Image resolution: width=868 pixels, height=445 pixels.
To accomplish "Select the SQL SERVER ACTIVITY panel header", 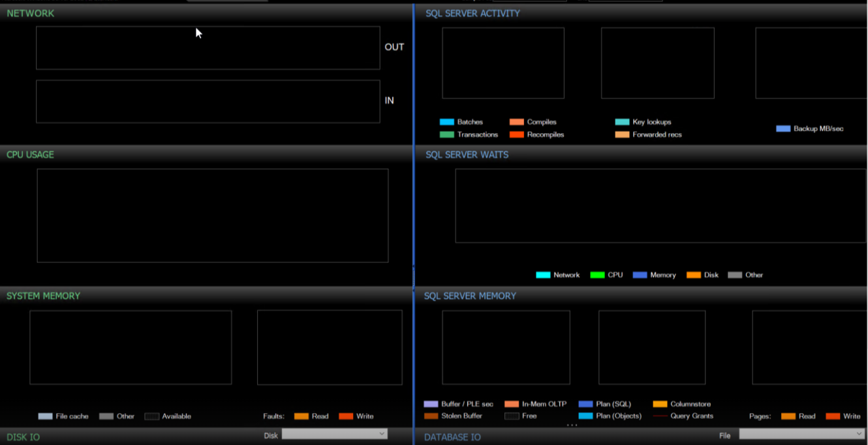I will [x=473, y=13].
